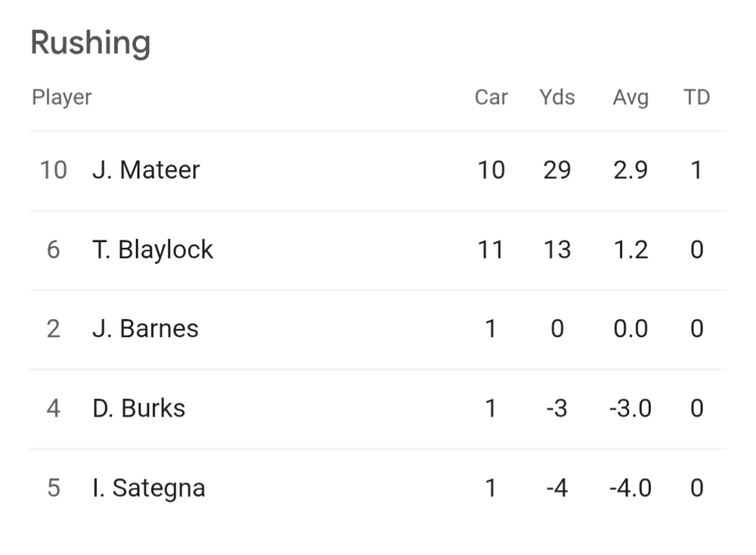The image size is (756, 555).
Task: Open I. Sategna player link
Action: pyautogui.click(x=148, y=488)
